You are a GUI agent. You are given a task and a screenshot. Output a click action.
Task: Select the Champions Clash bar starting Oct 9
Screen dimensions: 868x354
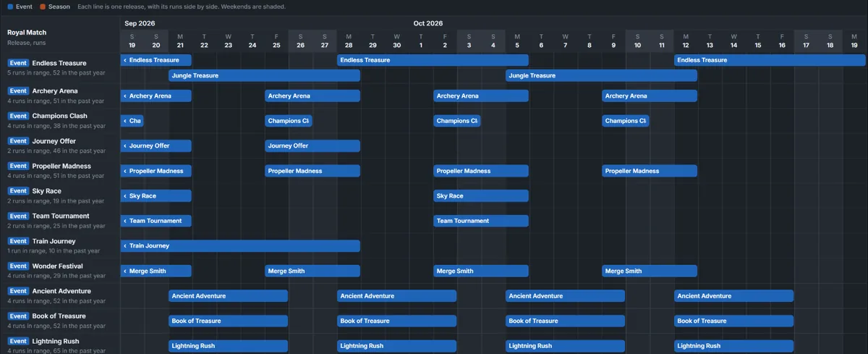tap(626, 121)
